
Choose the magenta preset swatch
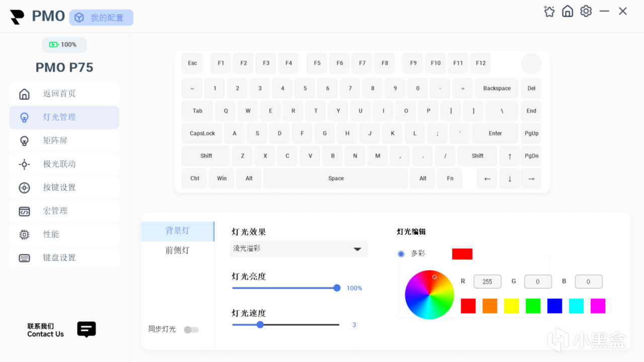(x=598, y=306)
